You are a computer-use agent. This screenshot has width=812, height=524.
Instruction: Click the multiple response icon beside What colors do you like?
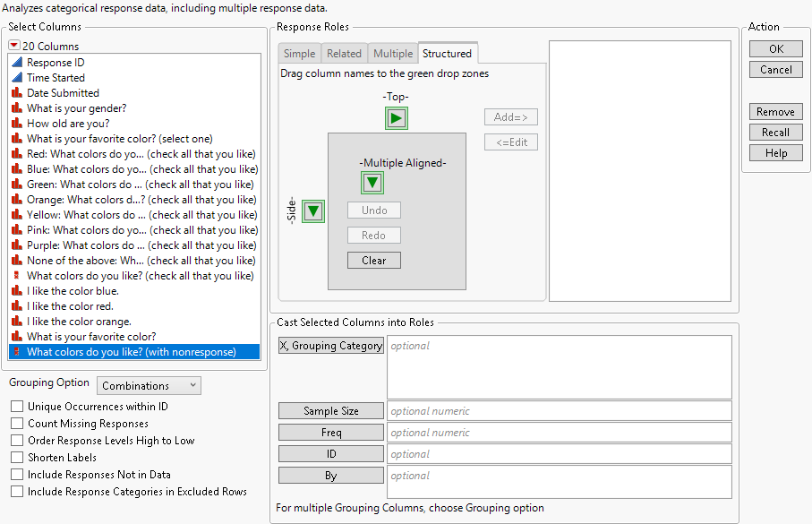19,275
